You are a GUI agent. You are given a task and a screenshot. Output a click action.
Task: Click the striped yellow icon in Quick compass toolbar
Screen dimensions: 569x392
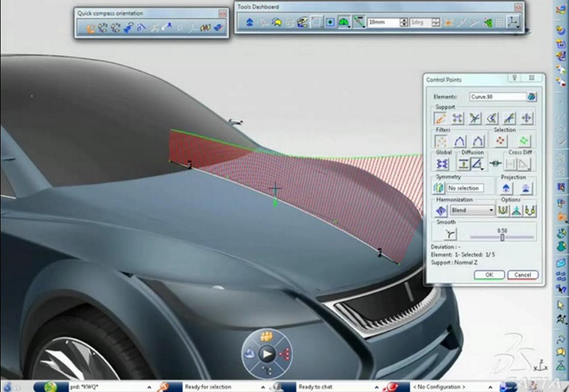point(205,28)
